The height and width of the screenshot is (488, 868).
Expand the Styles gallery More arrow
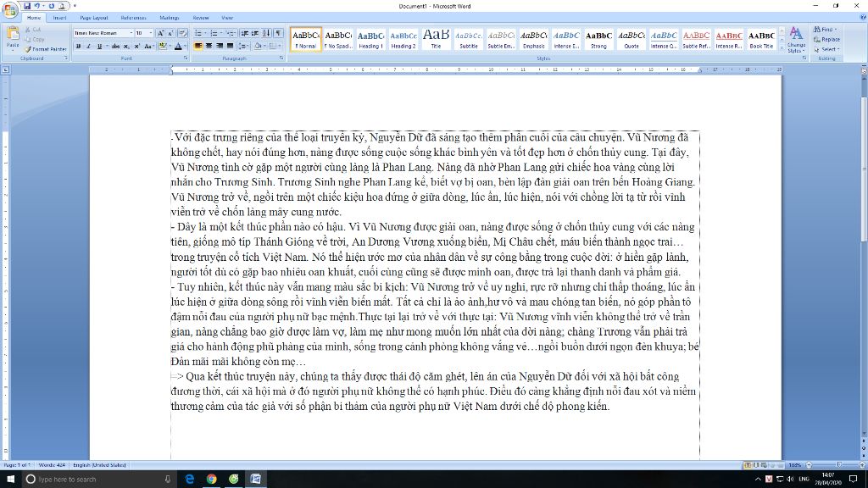pyautogui.click(x=782, y=48)
